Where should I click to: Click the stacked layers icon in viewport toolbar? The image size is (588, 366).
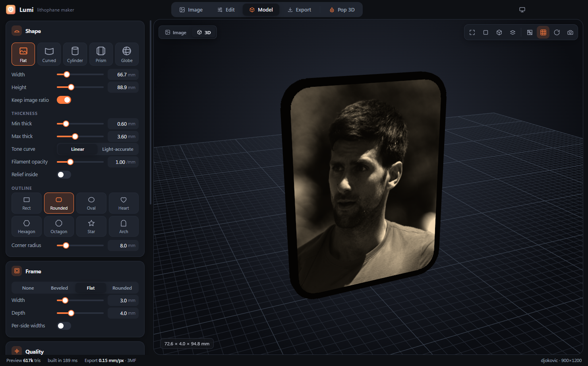[513, 33]
